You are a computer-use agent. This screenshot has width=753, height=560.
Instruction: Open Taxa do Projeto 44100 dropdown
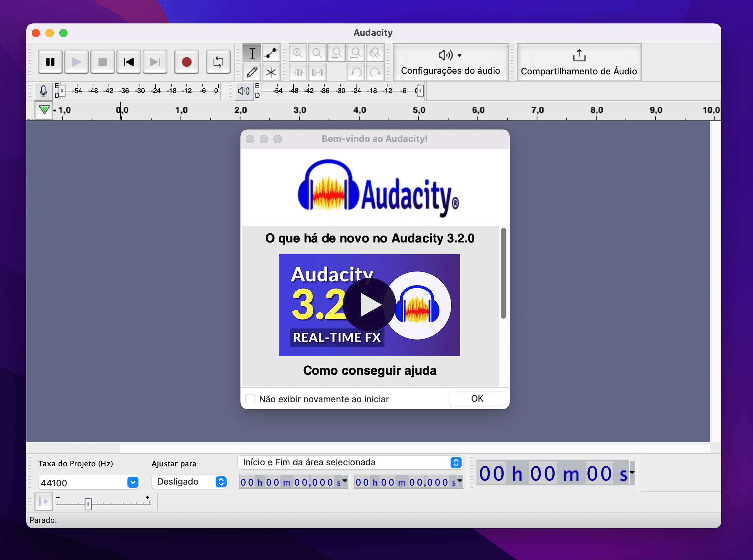[133, 482]
